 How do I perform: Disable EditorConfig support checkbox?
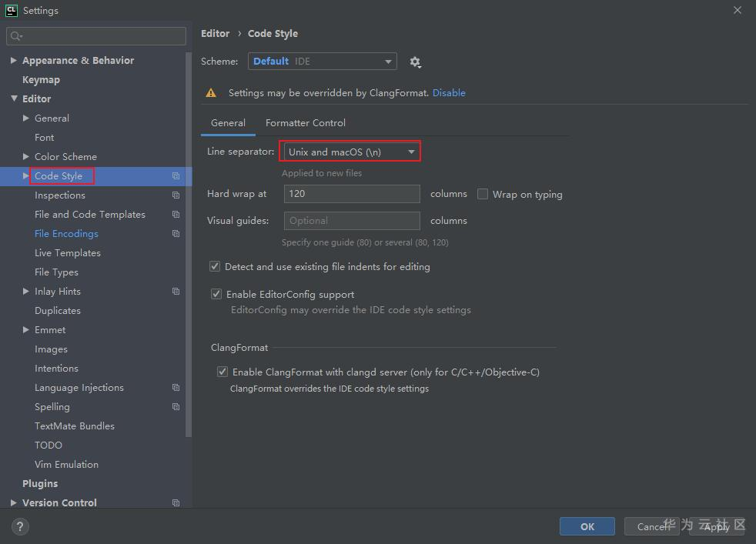[216, 295]
